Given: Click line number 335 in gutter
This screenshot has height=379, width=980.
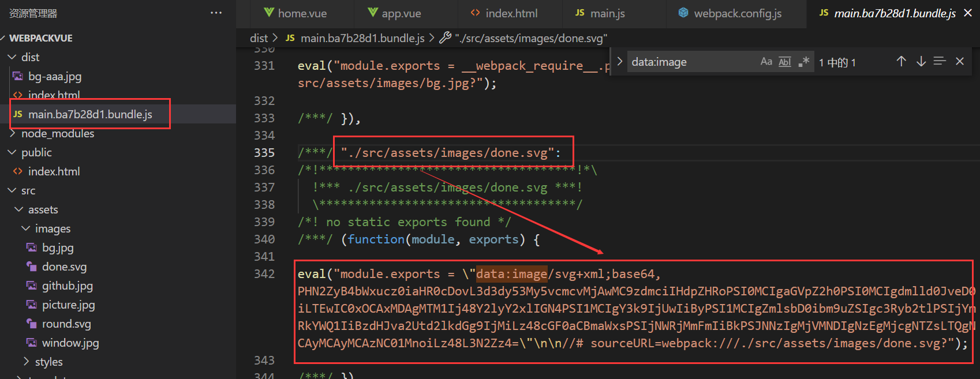Looking at the screenshot, I should 264,153.
